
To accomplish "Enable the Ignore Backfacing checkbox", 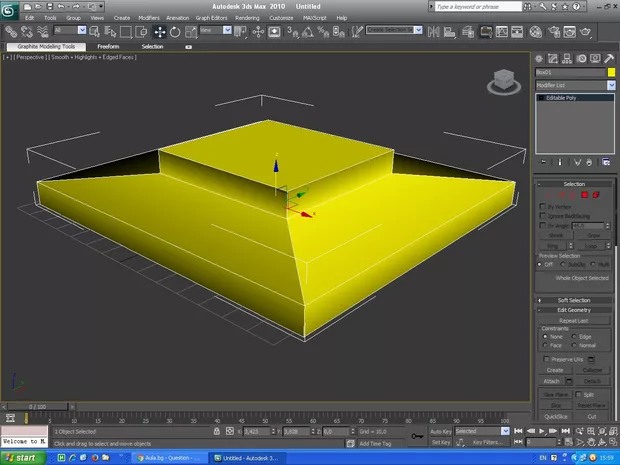I will 541,216.
